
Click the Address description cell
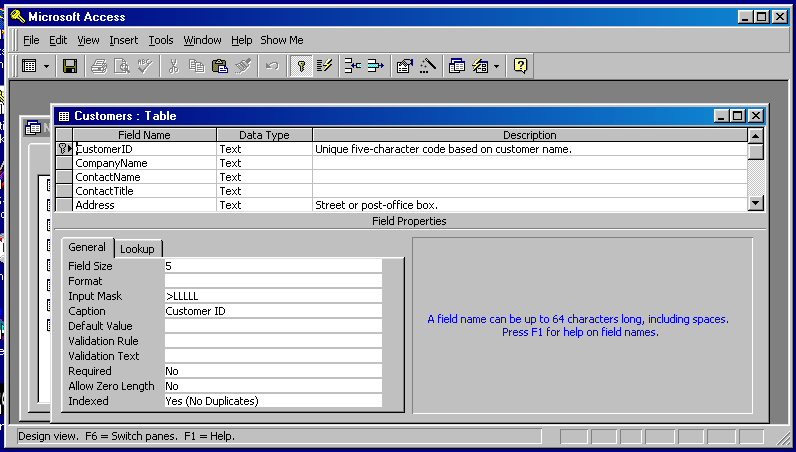click(530, 205)
